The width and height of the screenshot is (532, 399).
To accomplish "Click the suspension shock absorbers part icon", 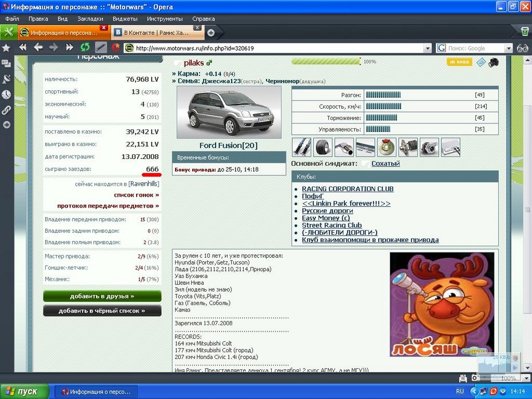I will click(x=301, y=147).
